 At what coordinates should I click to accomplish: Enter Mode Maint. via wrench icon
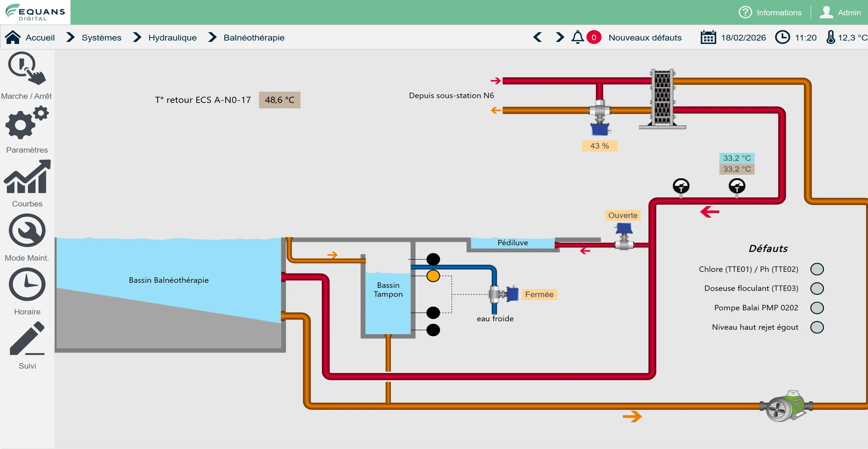pyautogui.click(x=27, y=230)
